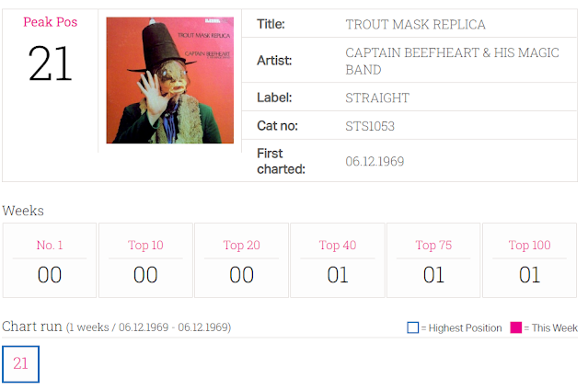Click the chart run date range text
The width and height of the screenshot is (588, 390).
(x=148, y=327)
